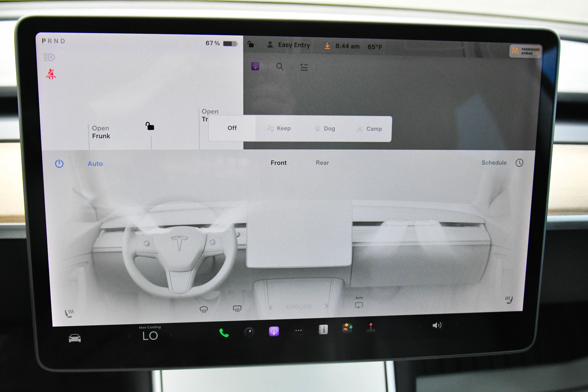Tap the 65°F outside temperature
Image resolution: width=588 pixels, height=392 pixels.
[x=375, y=47]
